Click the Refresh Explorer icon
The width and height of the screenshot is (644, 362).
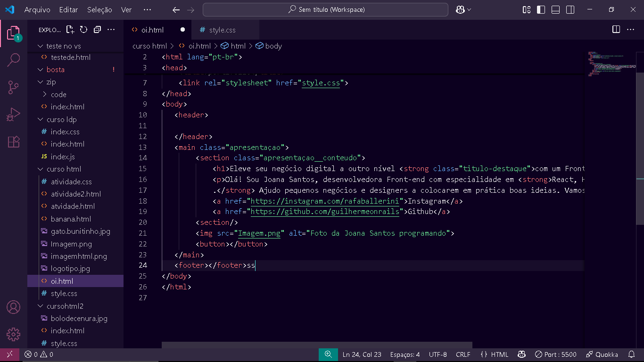(83, 30)
